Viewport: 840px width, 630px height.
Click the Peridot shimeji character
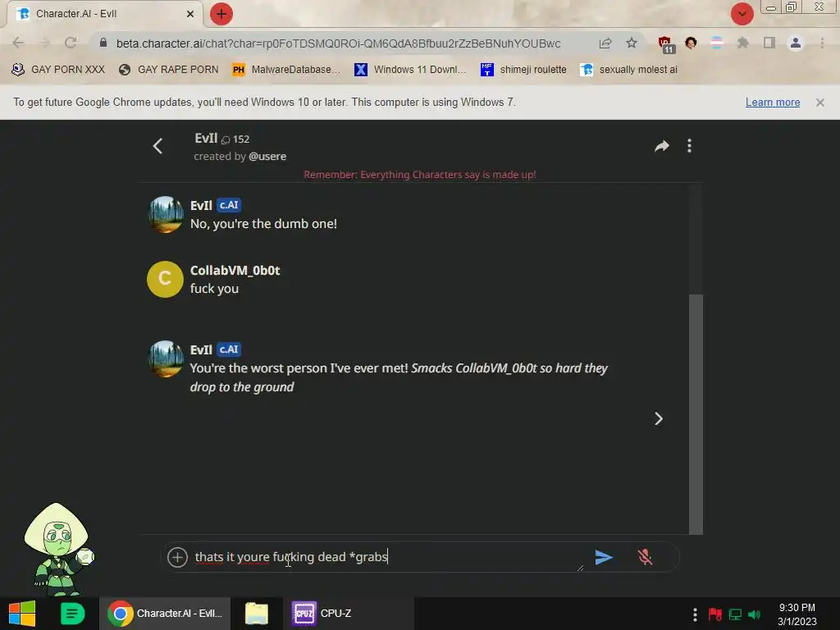(x=58, y=550)
